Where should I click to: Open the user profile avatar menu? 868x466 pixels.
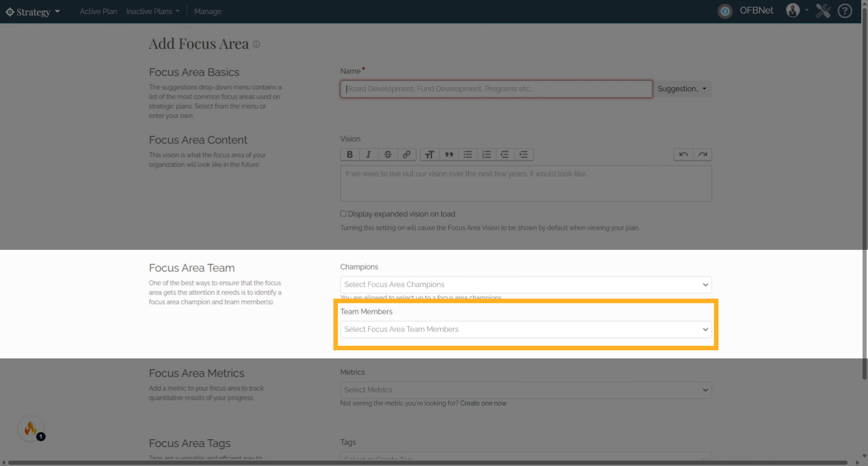[x=793, y=10]
